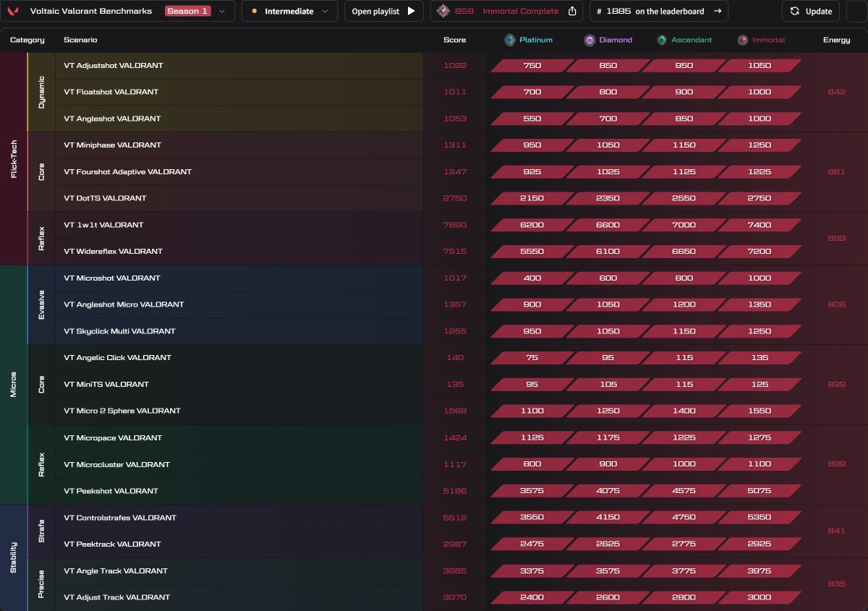
Task: Select VT Angleshot Micro VALORANT row
Action: (x=239, y=304)
